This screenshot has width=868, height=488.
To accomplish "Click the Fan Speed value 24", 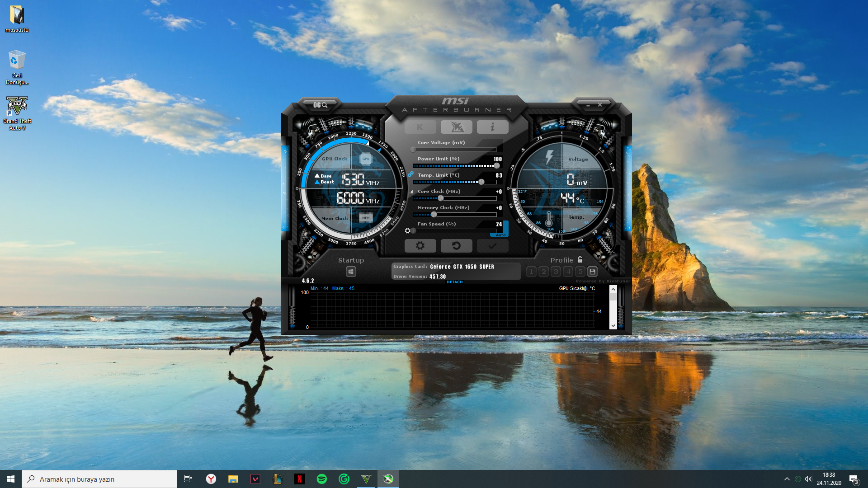I will (499, 224).
